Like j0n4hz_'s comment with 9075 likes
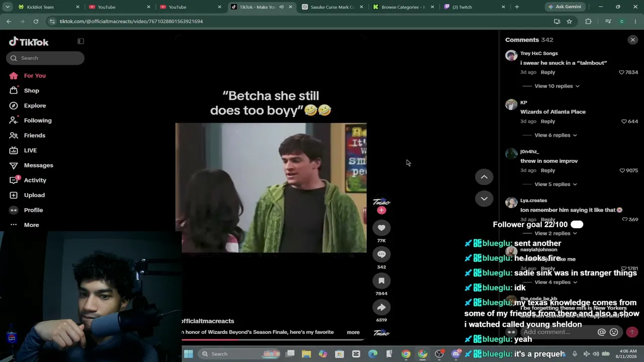Viewport: 644px width, 362px height. 622,170
